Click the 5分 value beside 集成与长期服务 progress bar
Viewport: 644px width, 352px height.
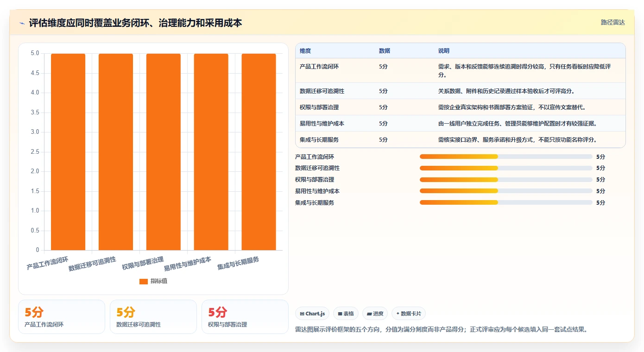[600, 202]
